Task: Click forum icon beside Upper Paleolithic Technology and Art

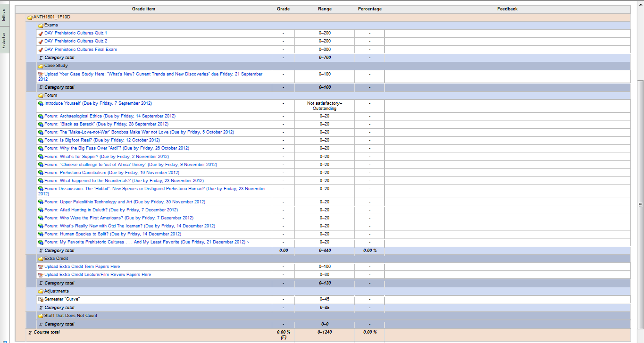Action: tap(41, 202)
